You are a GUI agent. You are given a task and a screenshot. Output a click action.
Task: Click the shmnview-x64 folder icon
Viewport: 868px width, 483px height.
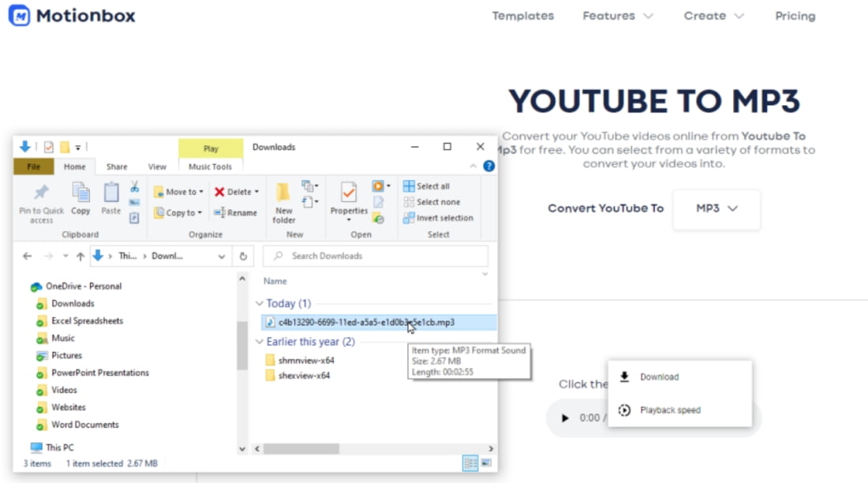click(270, 360)
